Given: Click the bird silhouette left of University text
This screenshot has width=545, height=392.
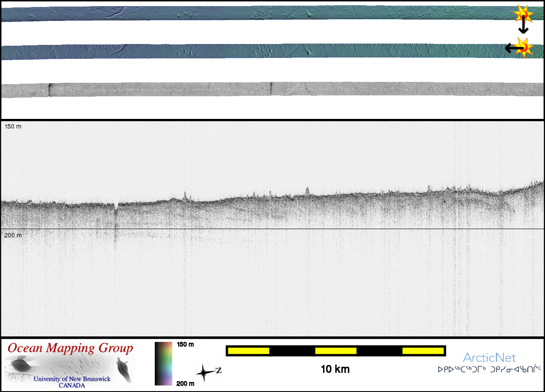Looking at the screenshot, I should pyautogui.click(x=18, y=365).
